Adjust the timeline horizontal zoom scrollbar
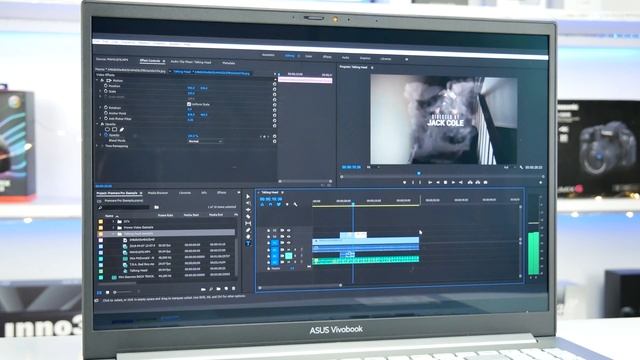This screenshot has width=640, height=360. [x=300, y=286]
